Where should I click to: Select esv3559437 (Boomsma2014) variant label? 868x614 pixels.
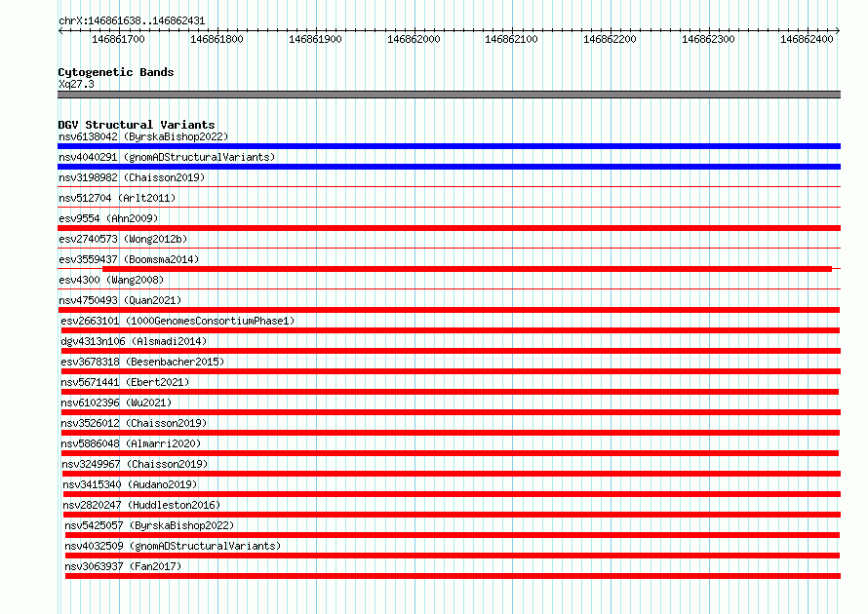[x=129, y=259]
